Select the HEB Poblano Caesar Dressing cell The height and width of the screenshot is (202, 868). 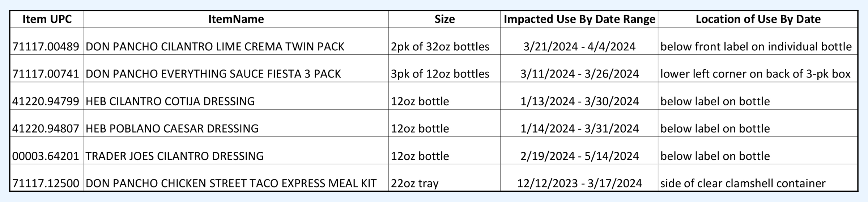click(x=172, y=129)
